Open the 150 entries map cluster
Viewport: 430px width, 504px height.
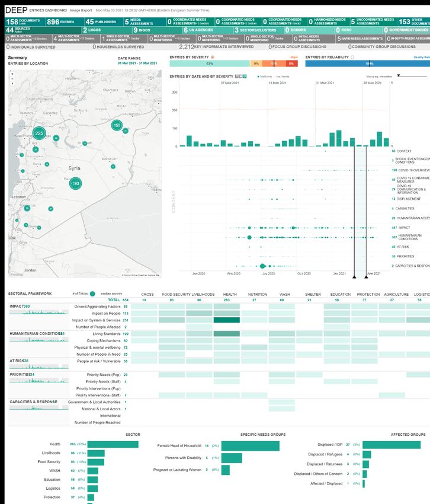[117, 125]
